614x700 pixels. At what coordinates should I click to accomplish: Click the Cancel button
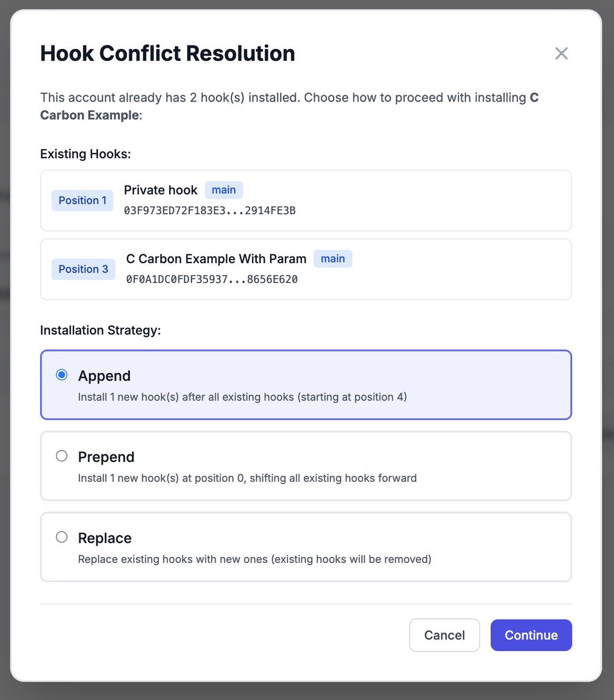tap(444, 635)
